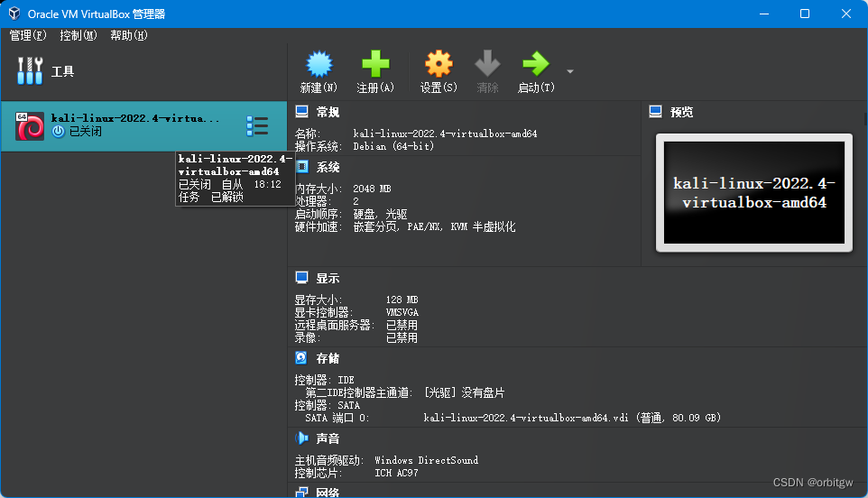Click the kali-linux preview thumbnail

[754, 192]
